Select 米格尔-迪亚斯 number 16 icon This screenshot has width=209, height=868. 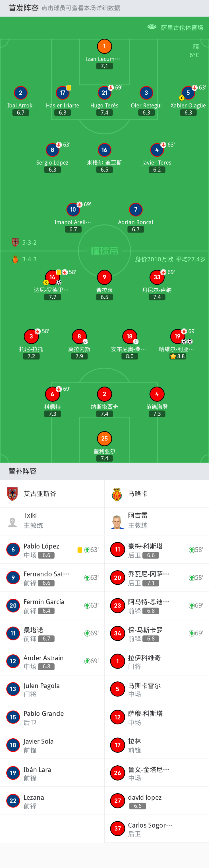[104, 150]
